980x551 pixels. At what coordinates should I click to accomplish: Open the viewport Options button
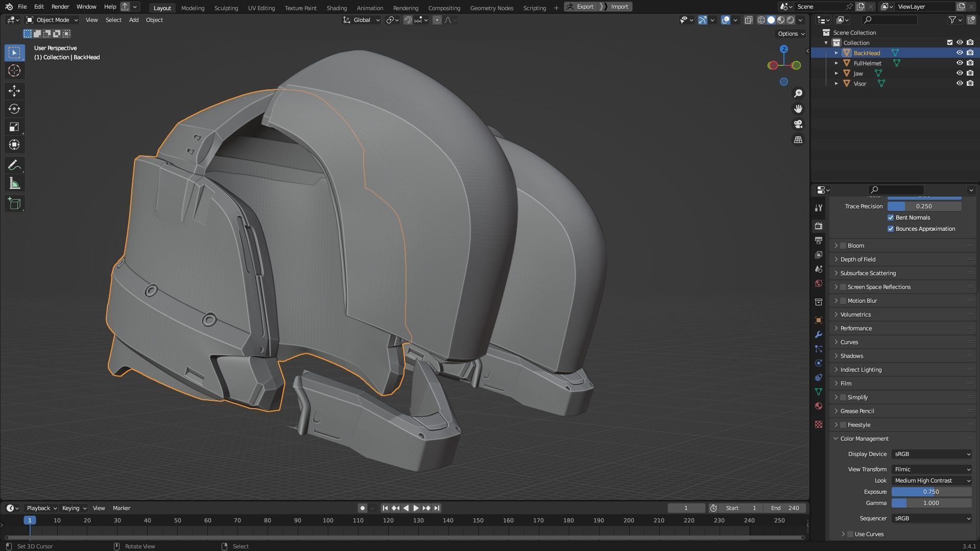(791, 34)
